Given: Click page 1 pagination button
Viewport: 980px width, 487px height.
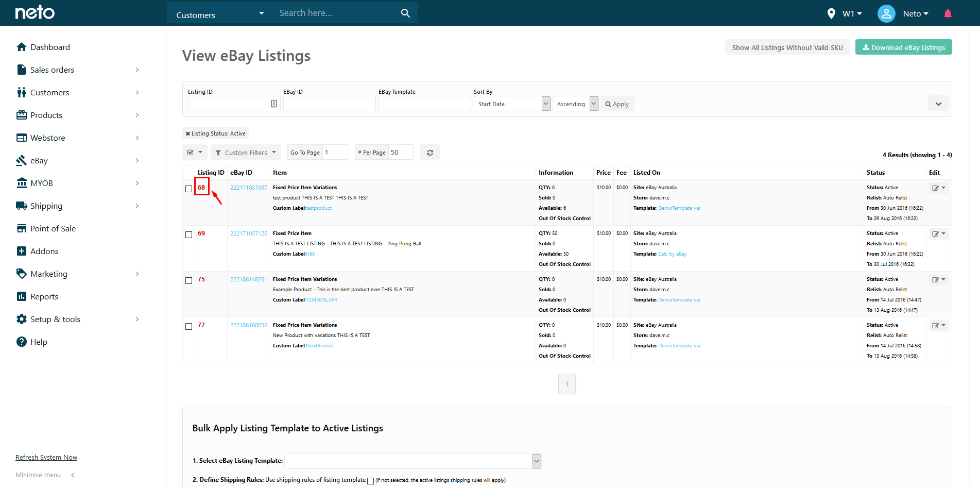Looking at the screenshot, I should pyautogui.click(x=566, y=384).
